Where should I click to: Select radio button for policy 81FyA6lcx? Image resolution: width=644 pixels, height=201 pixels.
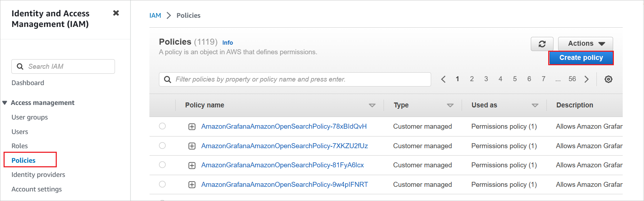[162, 165]
